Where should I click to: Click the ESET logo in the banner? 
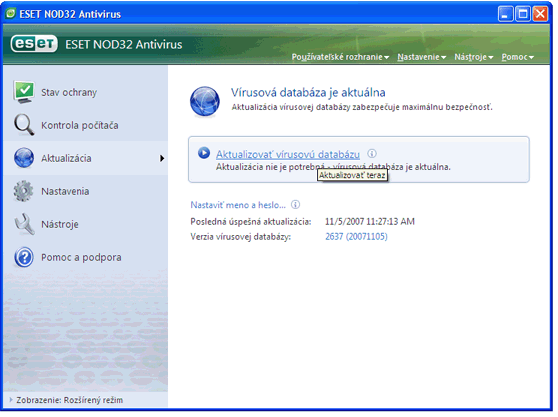pyautogui.click(x=34, y=44)
